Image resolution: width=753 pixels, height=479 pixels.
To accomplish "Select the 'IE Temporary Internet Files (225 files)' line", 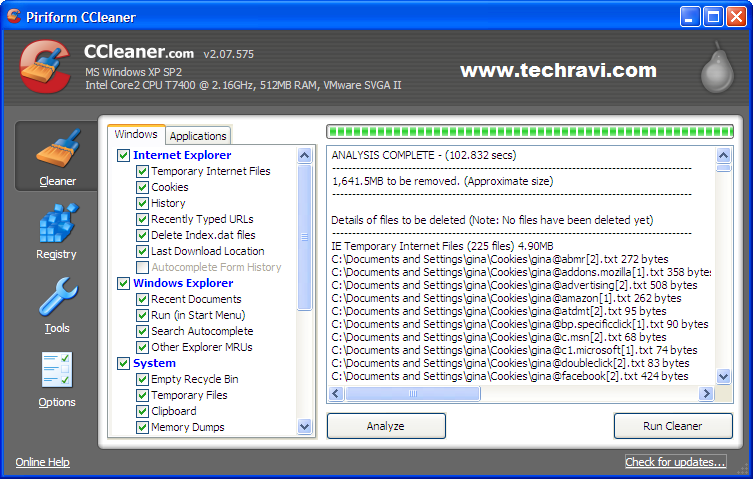I will 442,246.
